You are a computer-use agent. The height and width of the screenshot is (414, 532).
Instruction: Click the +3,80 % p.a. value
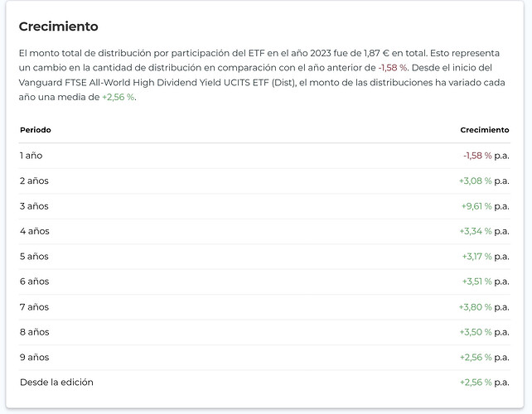coord(484,307)
